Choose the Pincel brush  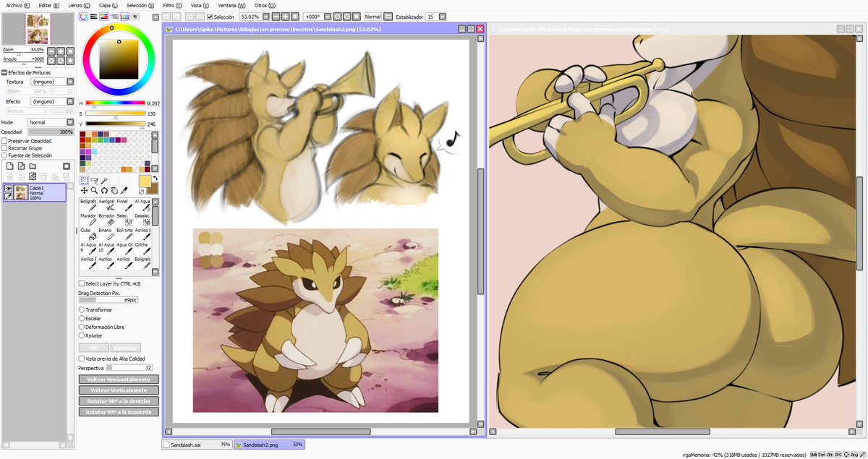[x=124, y=205]
